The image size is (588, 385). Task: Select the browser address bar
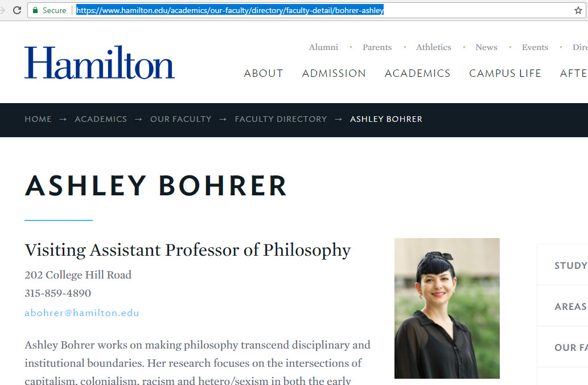[228, 10]
